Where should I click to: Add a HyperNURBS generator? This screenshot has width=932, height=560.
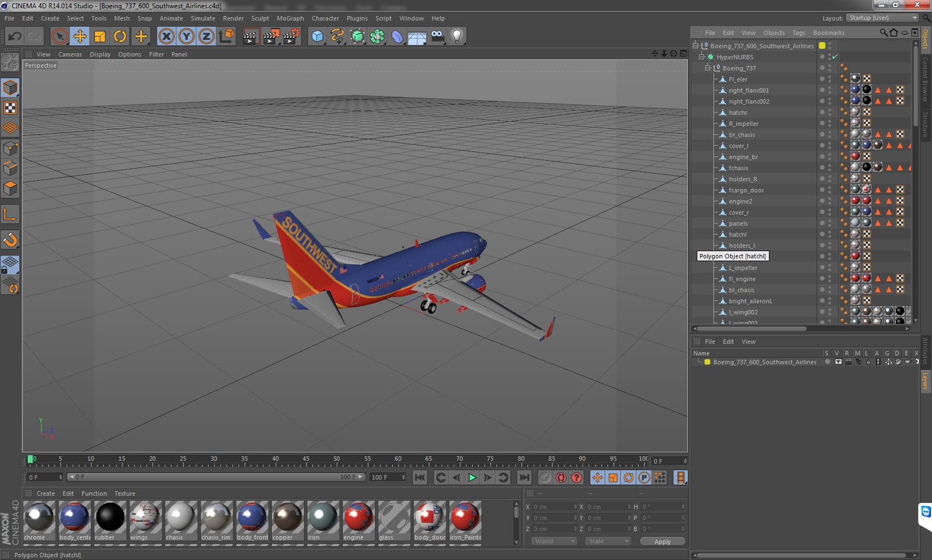(x=357, y=37)
